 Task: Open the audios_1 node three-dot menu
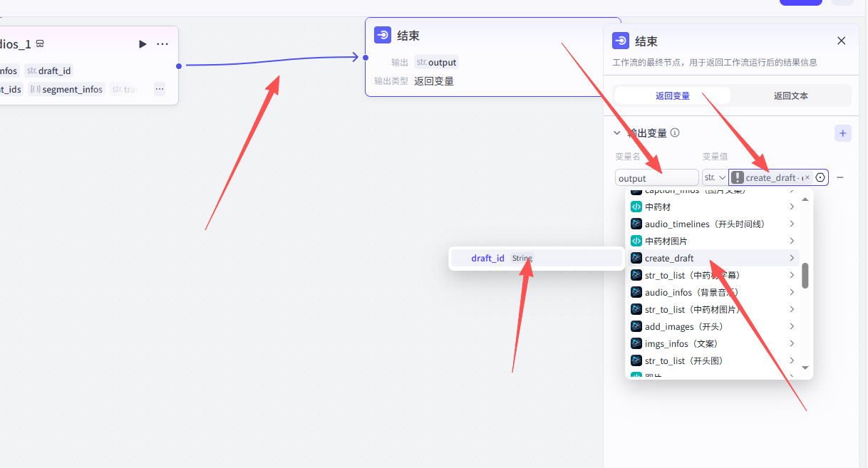[162, 44]
